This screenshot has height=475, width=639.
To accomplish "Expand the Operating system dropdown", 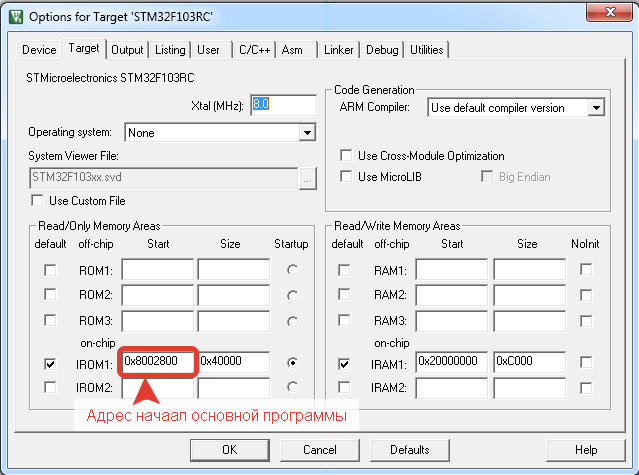I will (x=307, y=132).
